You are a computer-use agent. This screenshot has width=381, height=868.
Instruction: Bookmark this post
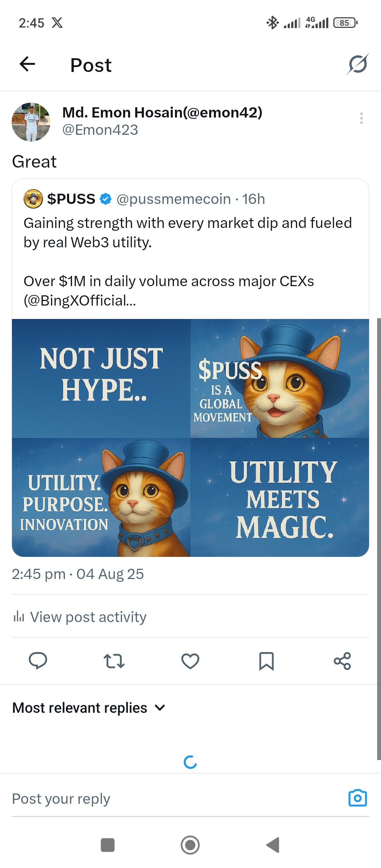pyautogui.click(x=266, y=661)
